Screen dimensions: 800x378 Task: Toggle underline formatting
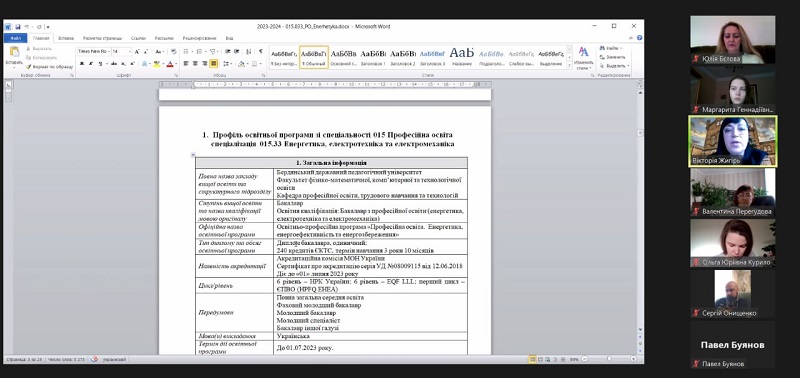100,64
